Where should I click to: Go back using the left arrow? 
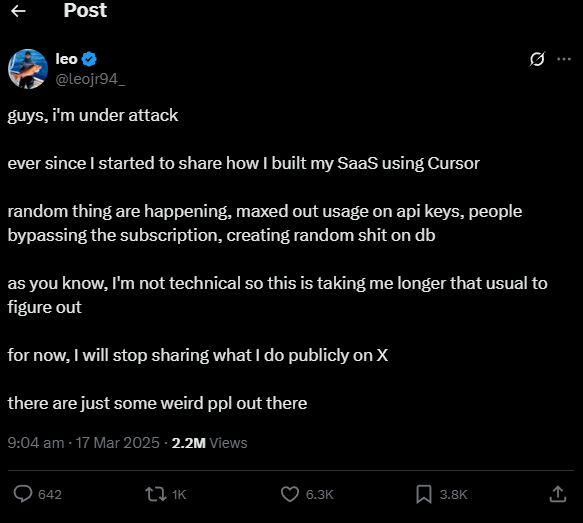pyautogui.click(x=18, y=11)
